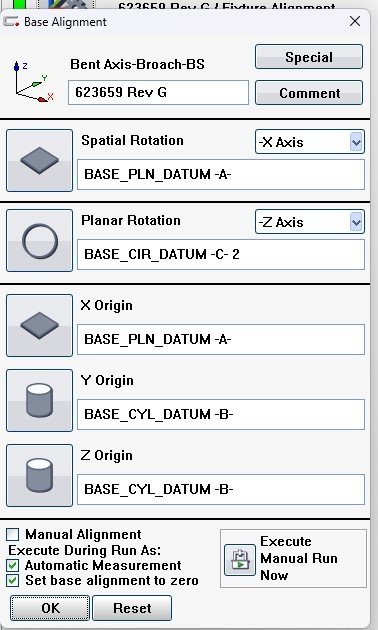Click the Spatial Rotation plane feature icon
The image size is (378, 630).
[39, 160]
